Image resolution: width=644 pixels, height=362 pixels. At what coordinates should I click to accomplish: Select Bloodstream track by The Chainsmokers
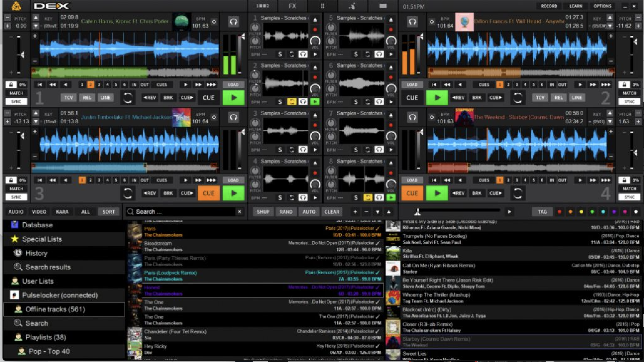point(255,246)
